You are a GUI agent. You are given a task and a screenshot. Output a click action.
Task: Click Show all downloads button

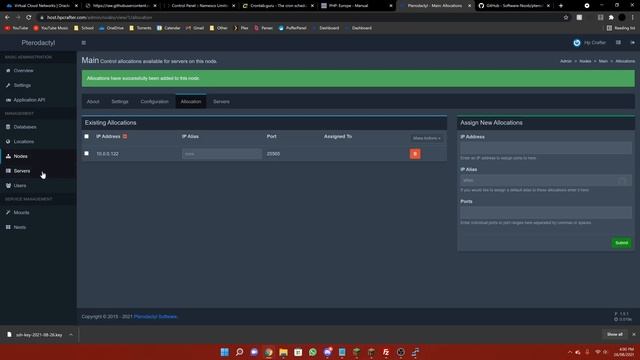tap(615, 335)
